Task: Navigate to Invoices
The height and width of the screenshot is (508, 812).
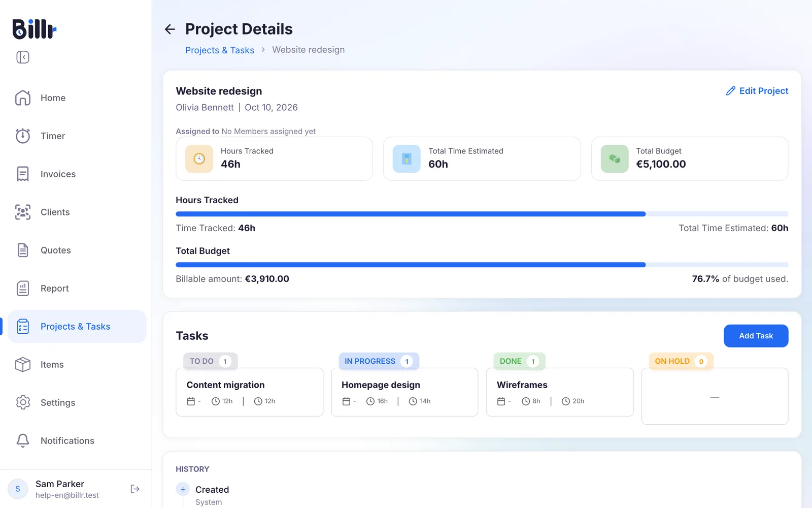Action: 77,174
